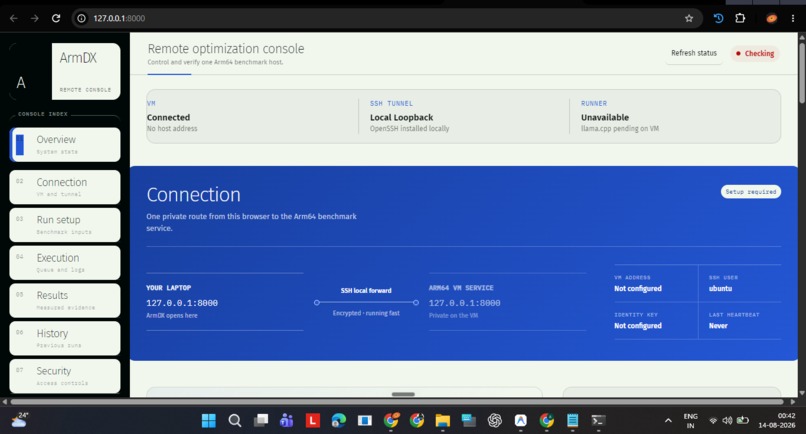This screenshot has width=806, height=434.
Task: Click the 'SSH local forward' label
Action: [366, 291]
